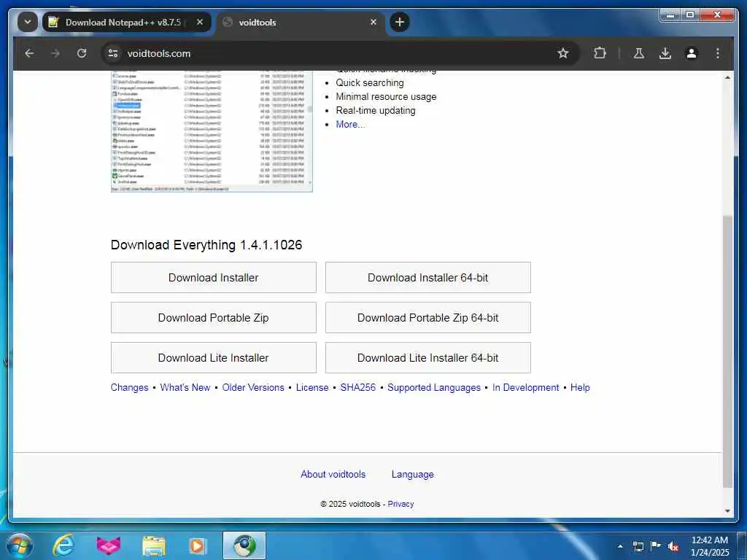Select the Quick searching bullet text
This screenshot has height=560, width=747.
[x=370, y=83]
